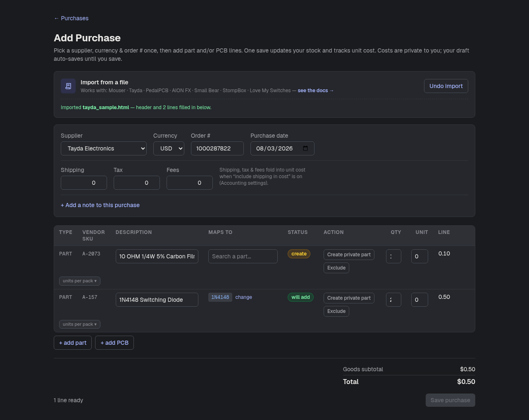Screen dimensions: 529x420
Task: Exclude the A-2073 line
Action: [x=336, y=268]
